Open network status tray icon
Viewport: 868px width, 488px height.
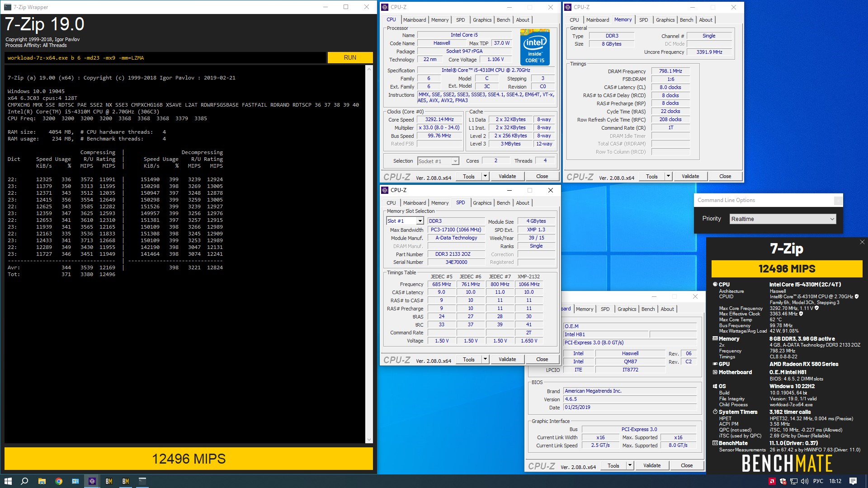point(794,481)
